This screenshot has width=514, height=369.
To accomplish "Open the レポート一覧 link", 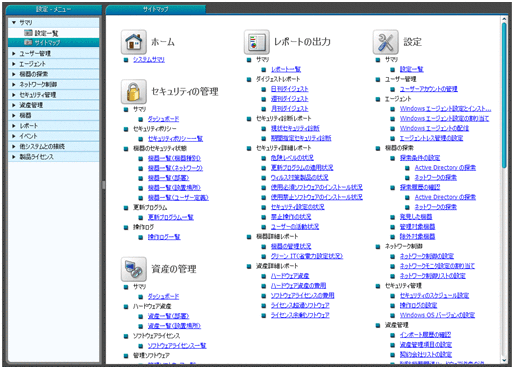I will 286,69.
